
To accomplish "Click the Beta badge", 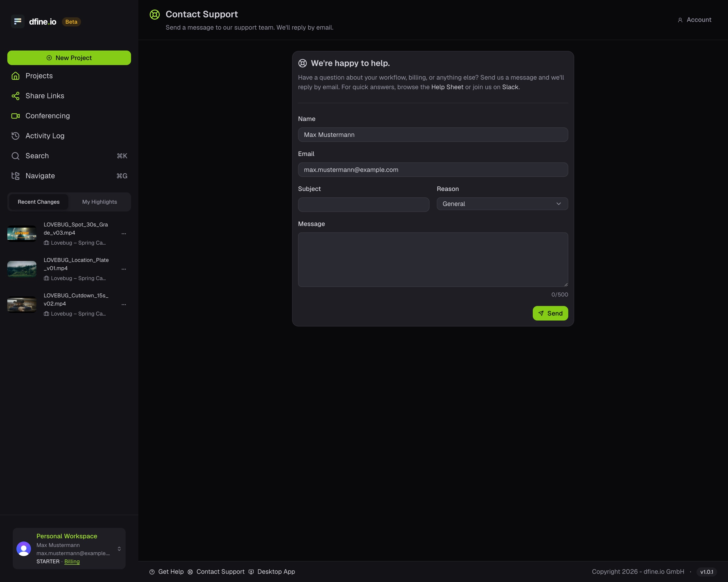I will pos(71,22).
